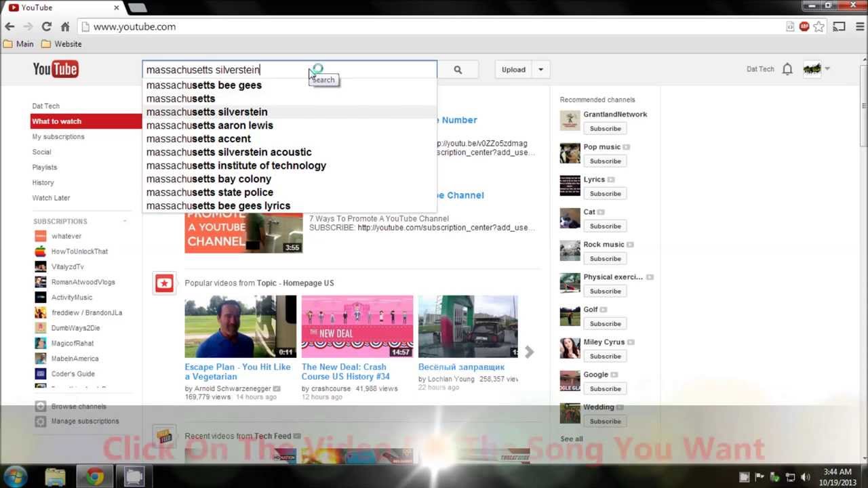868x488 pixels.
Task: Select suggestion massachusetts bee gees lyrics
Action: 290,206
